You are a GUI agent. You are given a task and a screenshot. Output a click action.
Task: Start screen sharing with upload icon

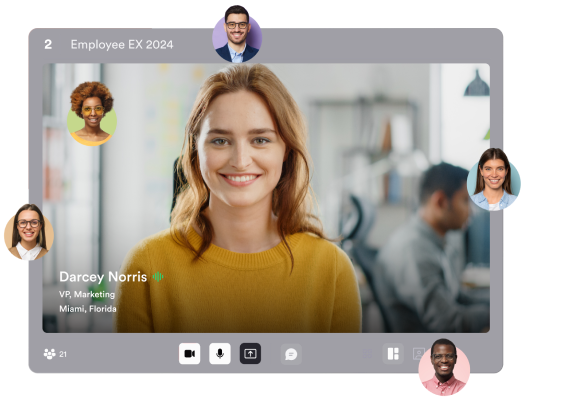(x=250, y=353)
